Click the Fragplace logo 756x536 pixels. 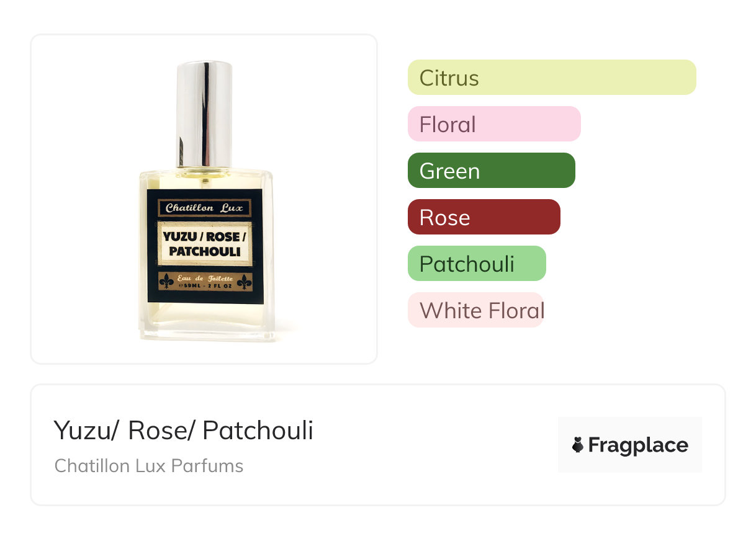click(x=630, y=445)
